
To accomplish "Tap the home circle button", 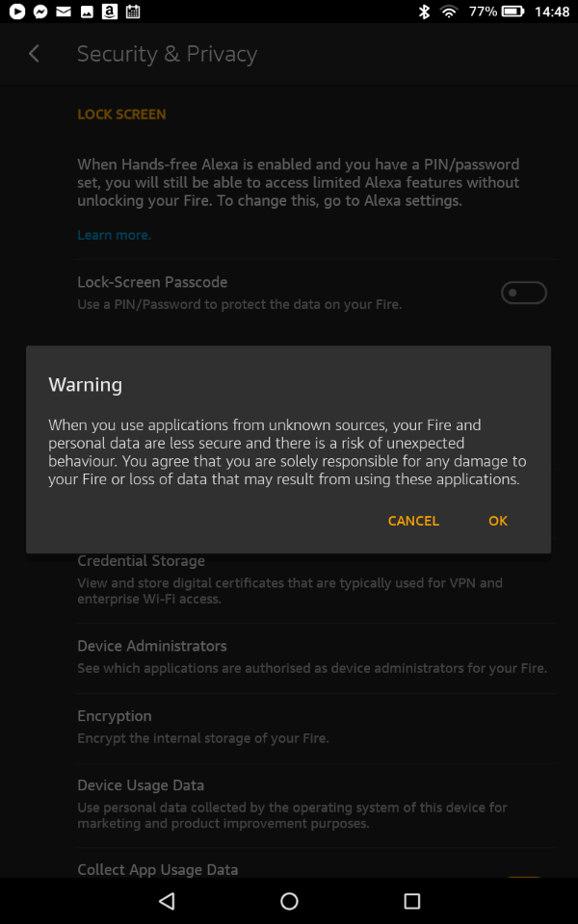I will (x=289, y=901).
